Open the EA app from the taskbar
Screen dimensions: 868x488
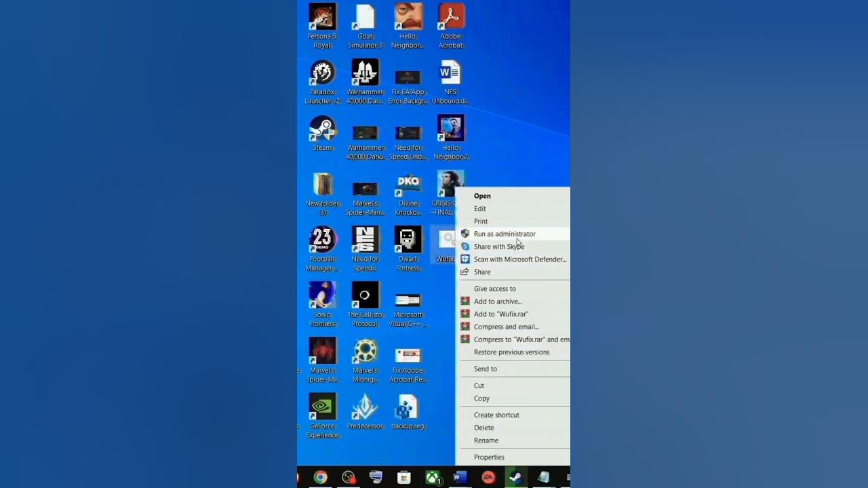click(488, 477)
